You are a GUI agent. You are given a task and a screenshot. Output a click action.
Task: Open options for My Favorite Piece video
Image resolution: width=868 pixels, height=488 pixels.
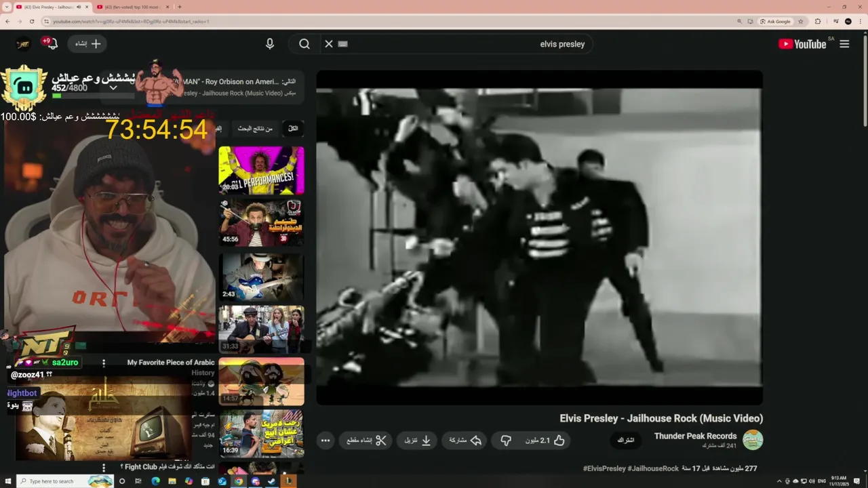[x=104, y=363]
